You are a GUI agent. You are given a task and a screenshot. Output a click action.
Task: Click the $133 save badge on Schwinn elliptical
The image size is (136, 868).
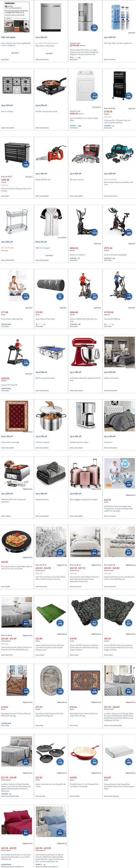coord(95,233)
